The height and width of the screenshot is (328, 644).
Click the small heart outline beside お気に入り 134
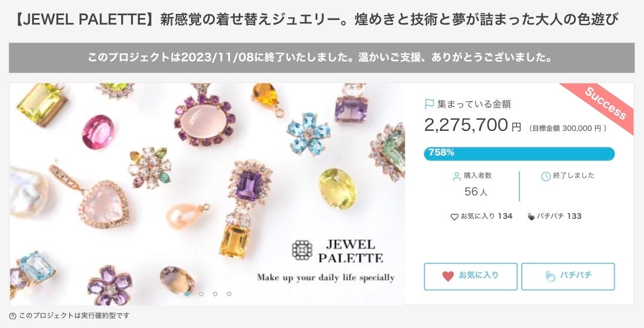[x=454, y=217]
